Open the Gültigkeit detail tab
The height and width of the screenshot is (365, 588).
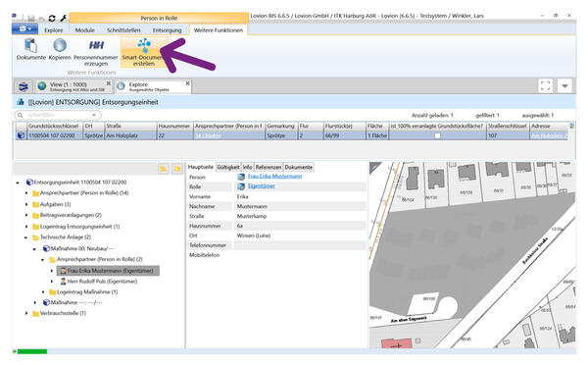(x=228, y=167)
